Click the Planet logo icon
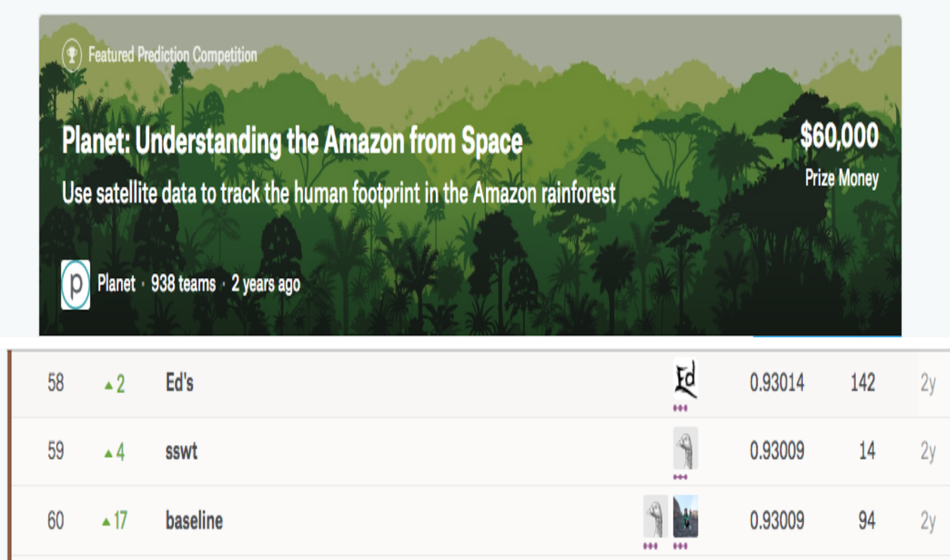 point(75,285)
